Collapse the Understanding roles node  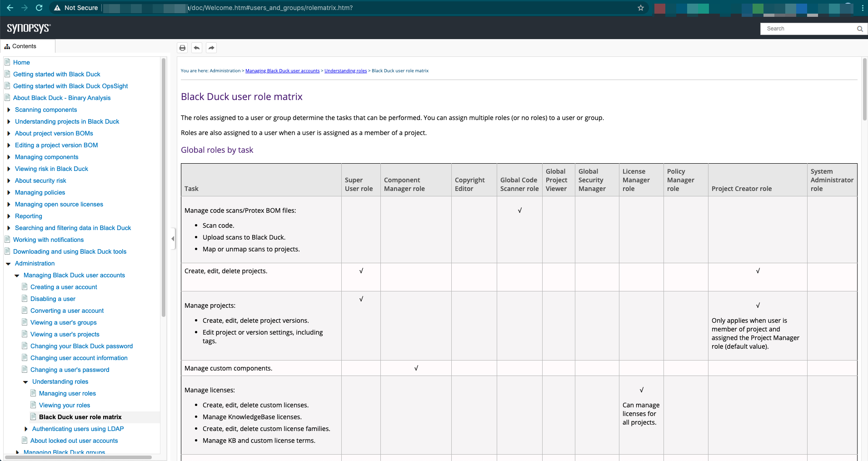tap(25, 382)
